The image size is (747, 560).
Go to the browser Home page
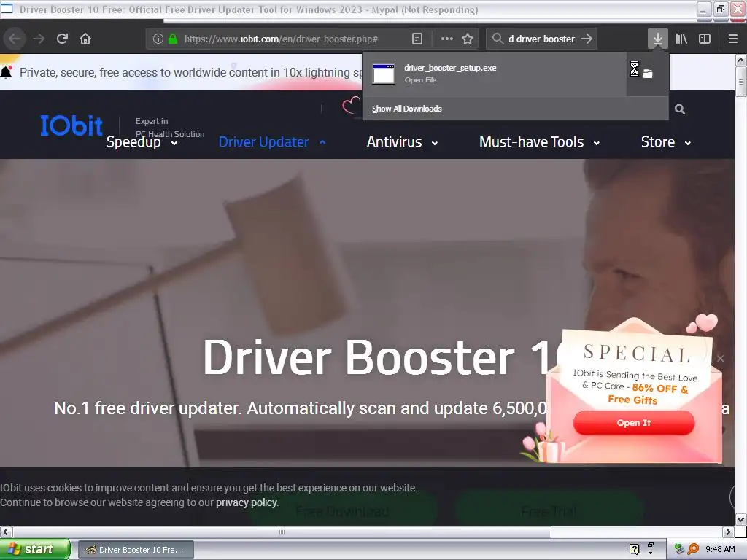pos(85,39)
